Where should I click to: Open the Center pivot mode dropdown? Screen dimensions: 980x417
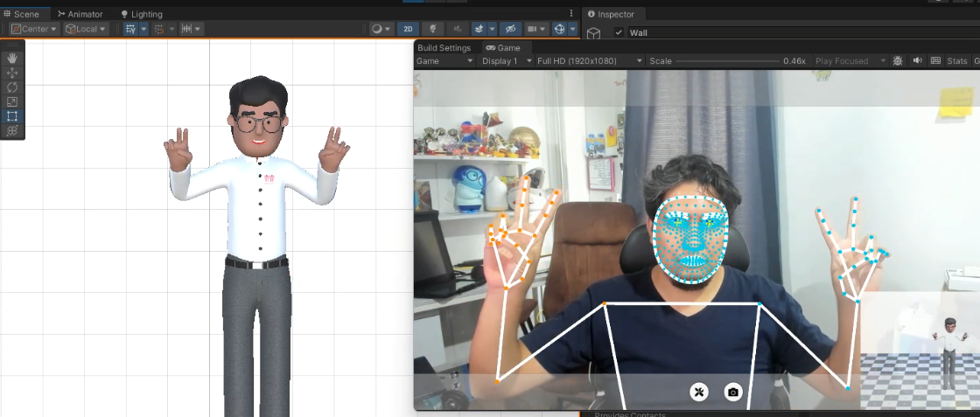tap(34, 29)
